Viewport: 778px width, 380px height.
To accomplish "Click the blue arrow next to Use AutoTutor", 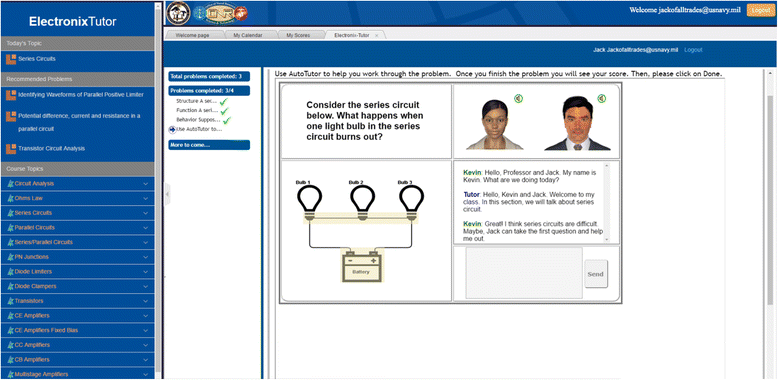I will 172,129.
